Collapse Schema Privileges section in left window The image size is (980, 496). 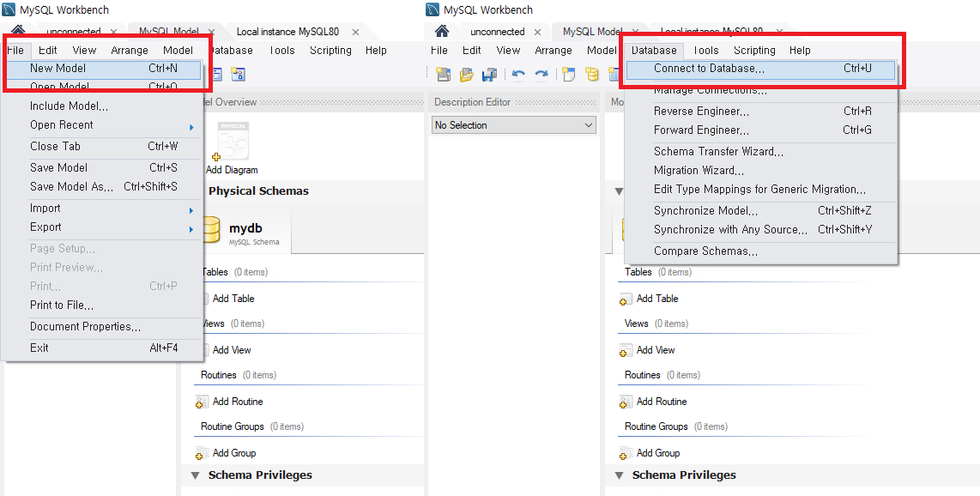pos(195,475)
